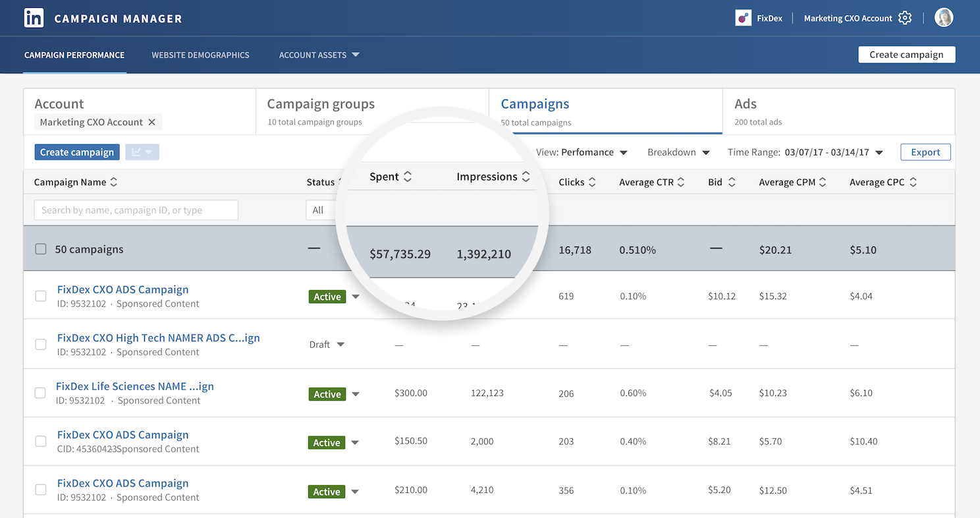Click the FixDex company logo
This screenshot has width=980, height=518.
coord(744,18)
